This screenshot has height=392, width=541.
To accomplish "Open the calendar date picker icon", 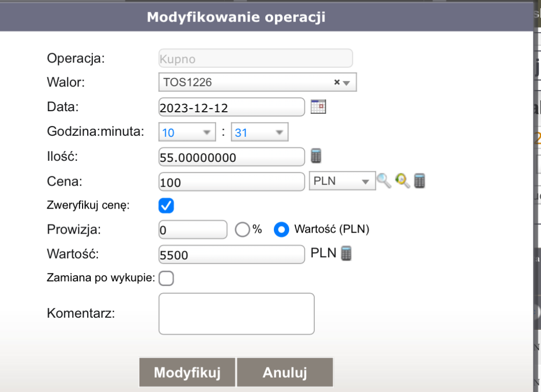I will coord(318,107).
